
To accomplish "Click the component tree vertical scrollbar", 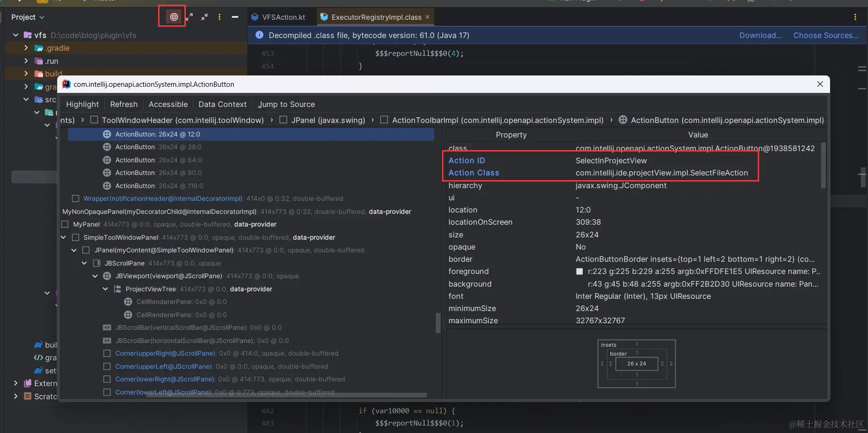I will click(438, 323).
